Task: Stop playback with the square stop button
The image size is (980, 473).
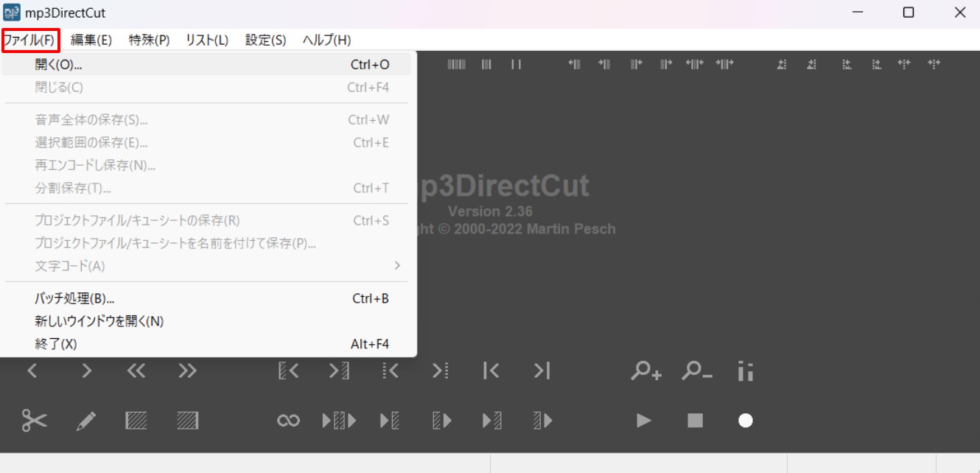Action: pyautogui.click(x=695, y=420)
